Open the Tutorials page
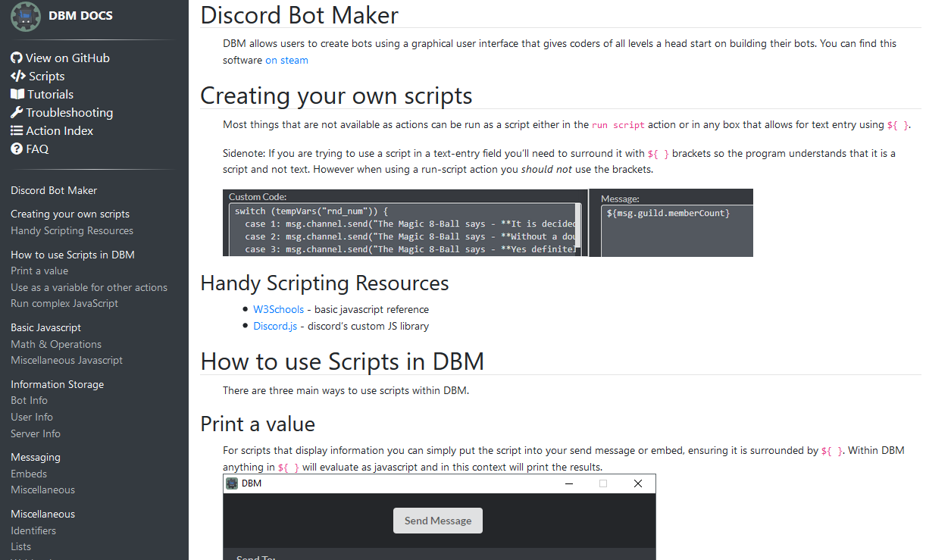The image size is (926, 560). [x=51, y=94]
